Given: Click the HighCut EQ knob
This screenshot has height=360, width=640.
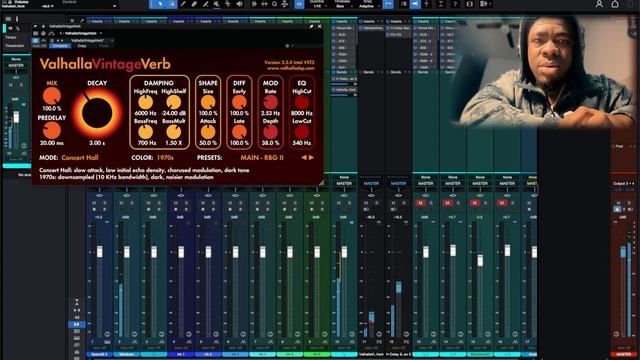Looking at the screenshot, I should 302,102.
